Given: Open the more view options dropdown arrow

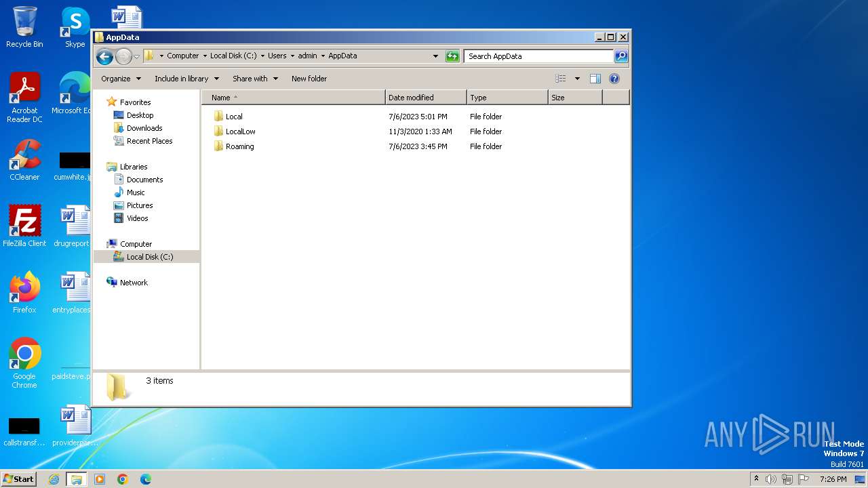Looking at the screenshot, I should coord(577,79).
